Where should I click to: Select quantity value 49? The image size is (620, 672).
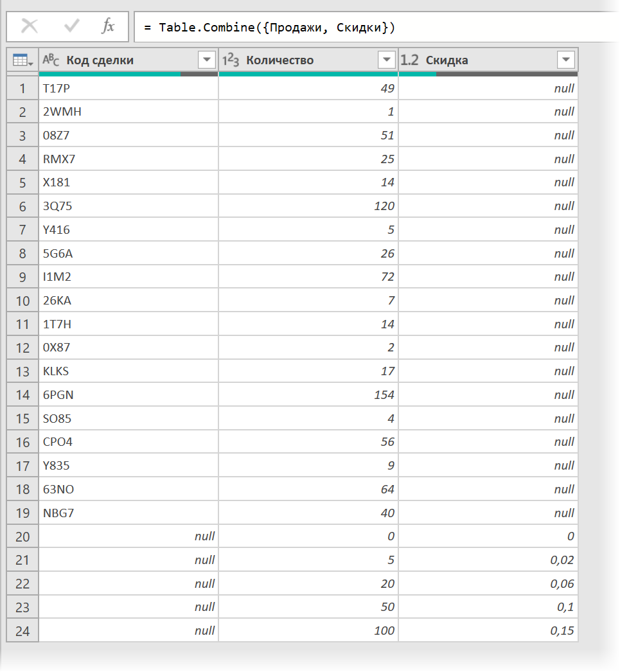coord(308,88)
